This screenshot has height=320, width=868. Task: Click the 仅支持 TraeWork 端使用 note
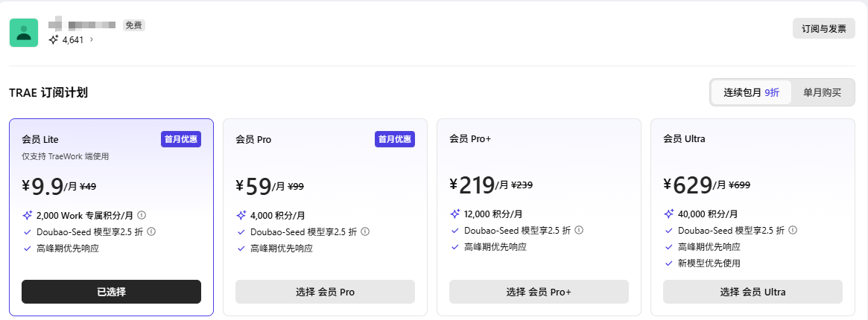[66, 156]
